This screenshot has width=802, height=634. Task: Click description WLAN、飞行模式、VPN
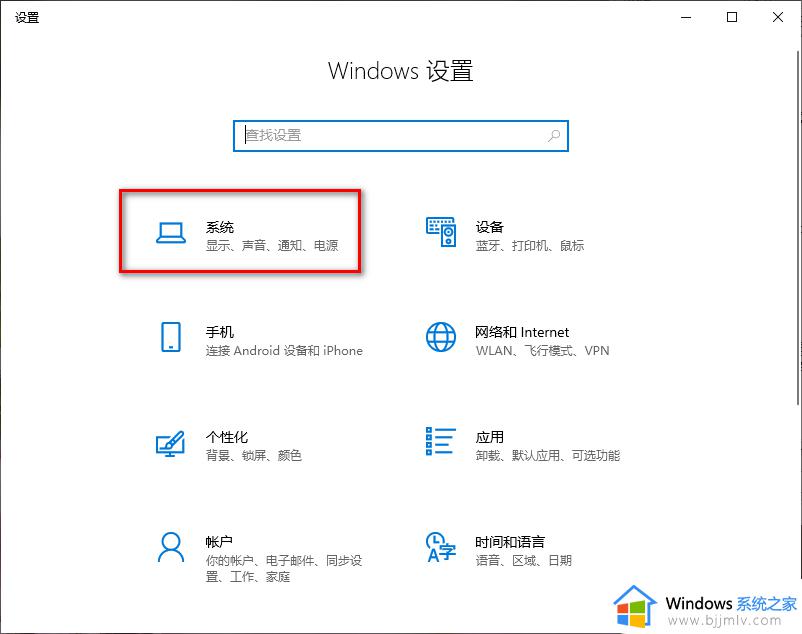(542, 351)
